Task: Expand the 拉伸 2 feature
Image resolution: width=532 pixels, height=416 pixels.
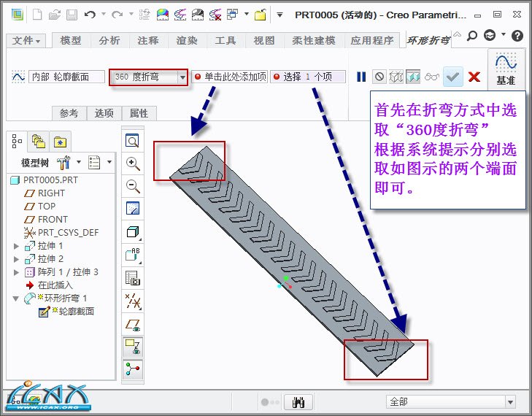Action: click(x=16, y=259)
